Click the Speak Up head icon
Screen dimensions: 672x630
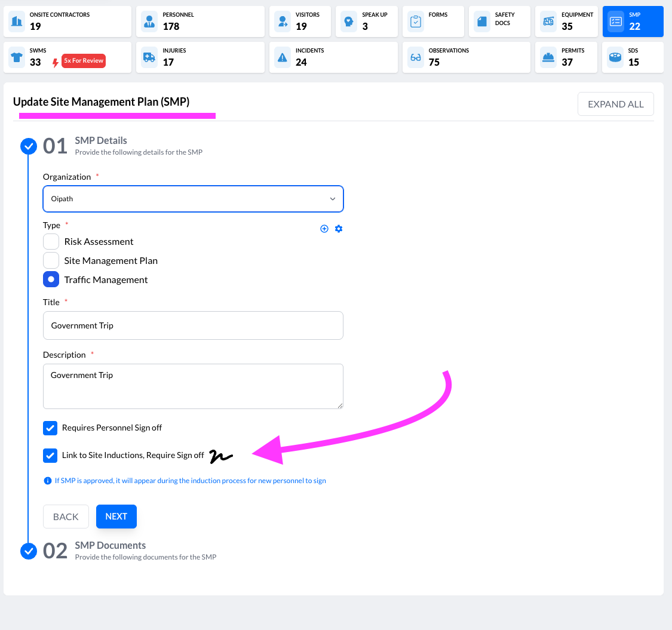348,21
